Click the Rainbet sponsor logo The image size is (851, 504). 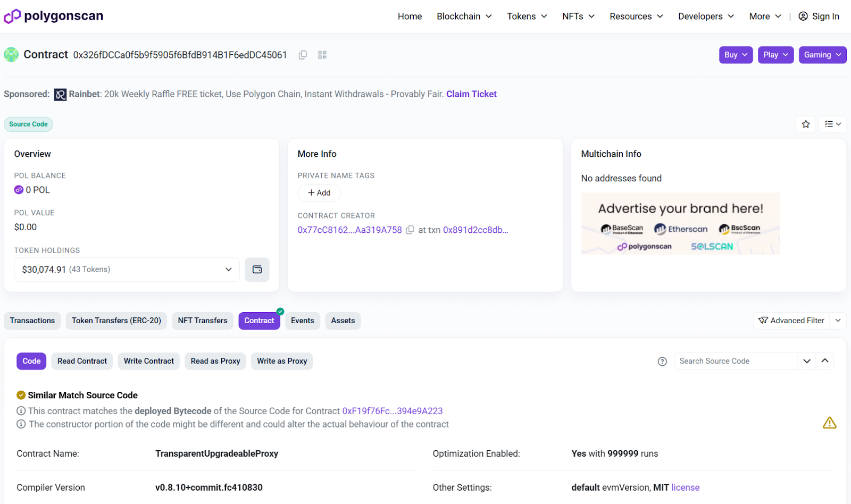pyautogui.click(x=60, y=94)
